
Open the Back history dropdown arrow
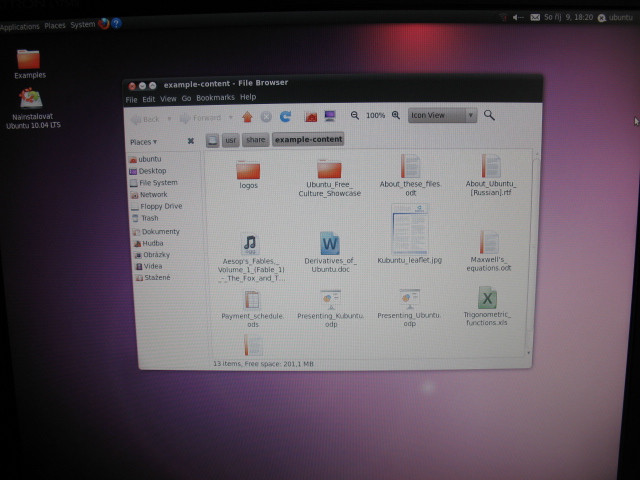coord(169,119)
